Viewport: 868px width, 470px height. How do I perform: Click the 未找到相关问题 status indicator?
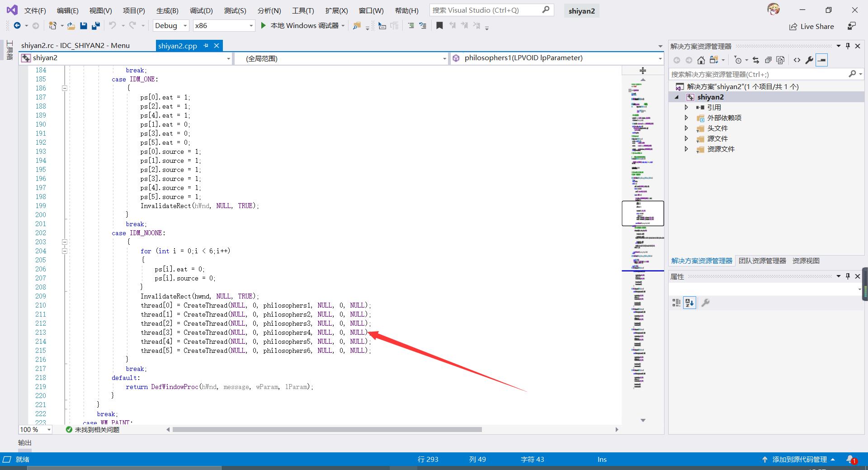(x=93, y=430)
